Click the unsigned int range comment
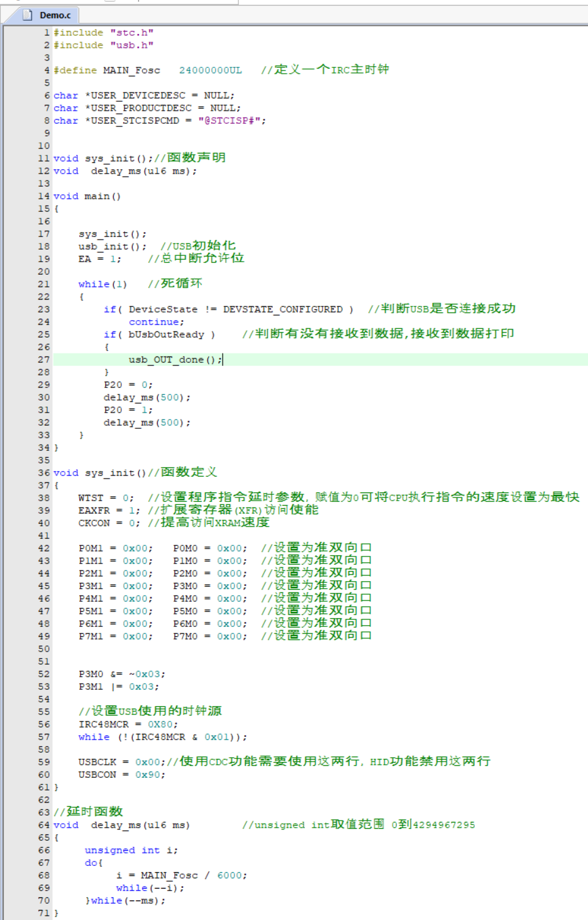This screenshot has height=920, width=588. [358, 824]
